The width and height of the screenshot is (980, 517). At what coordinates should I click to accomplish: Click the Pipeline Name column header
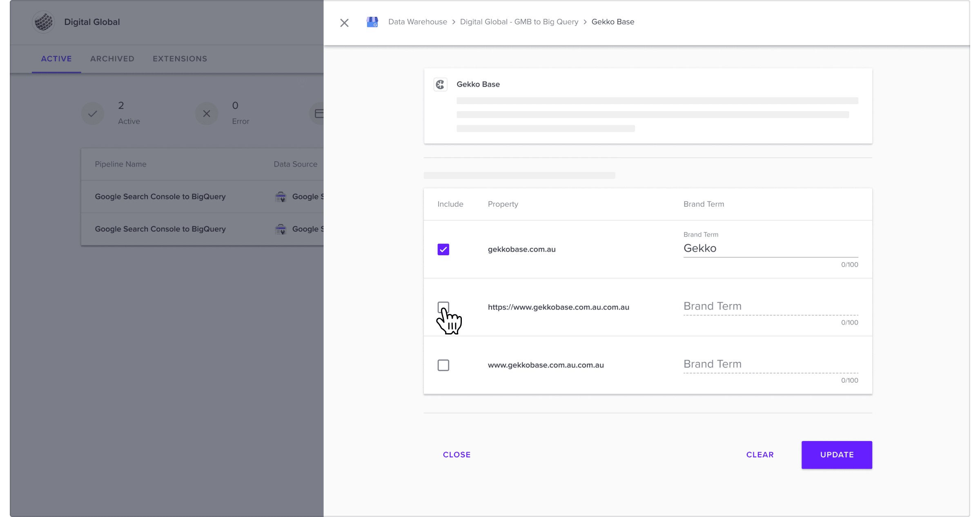pos(120,164)
